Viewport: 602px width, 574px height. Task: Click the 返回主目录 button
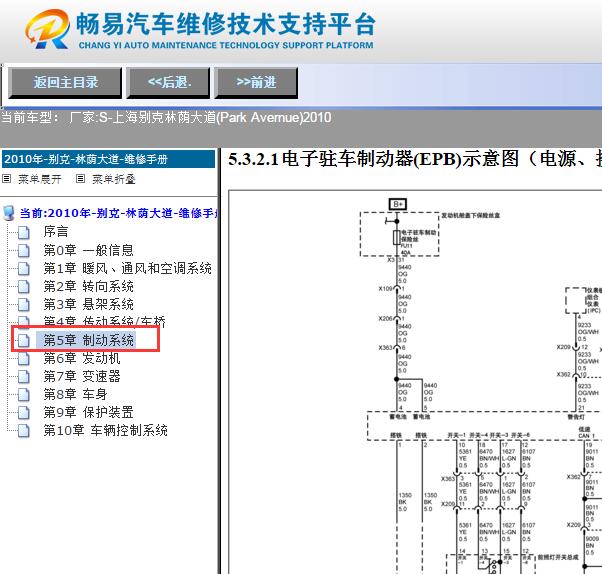pyautogui.click(x=65, y=83)
